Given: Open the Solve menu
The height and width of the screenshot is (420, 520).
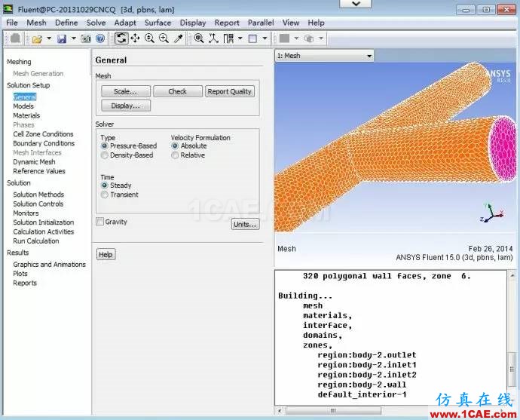Looking at the screenshot, I should [x=96, y=23].
